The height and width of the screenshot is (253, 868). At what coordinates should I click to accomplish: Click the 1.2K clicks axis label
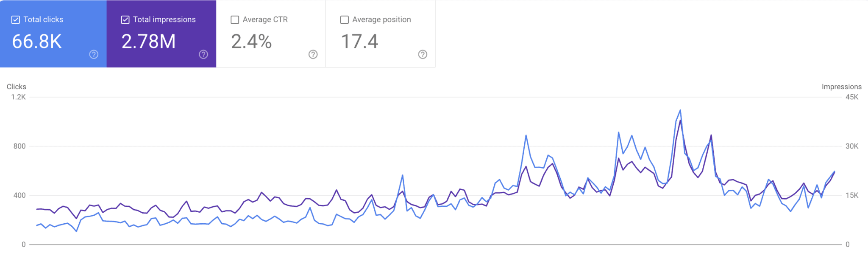tap(19, 97)
